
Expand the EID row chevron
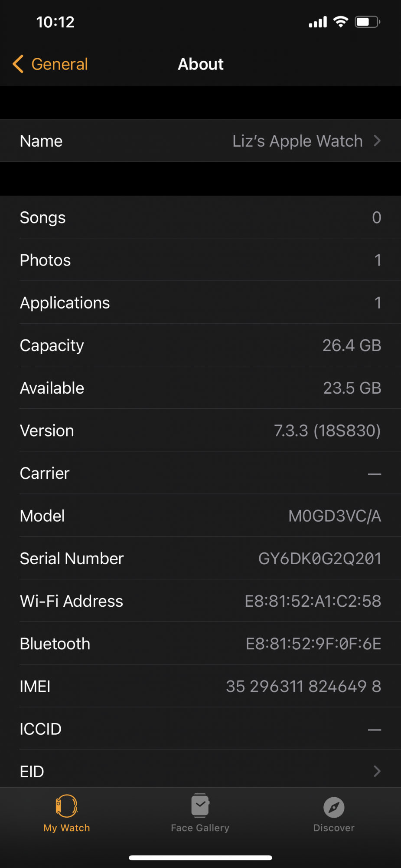pos(377,771)
